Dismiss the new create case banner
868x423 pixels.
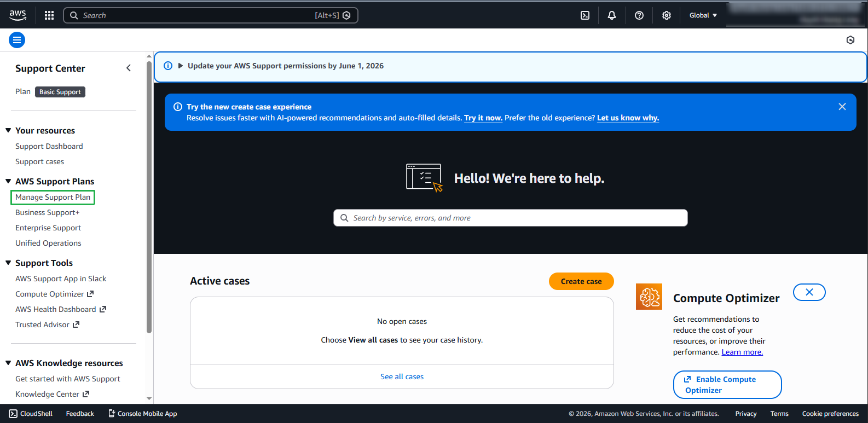tap(842, 107)
